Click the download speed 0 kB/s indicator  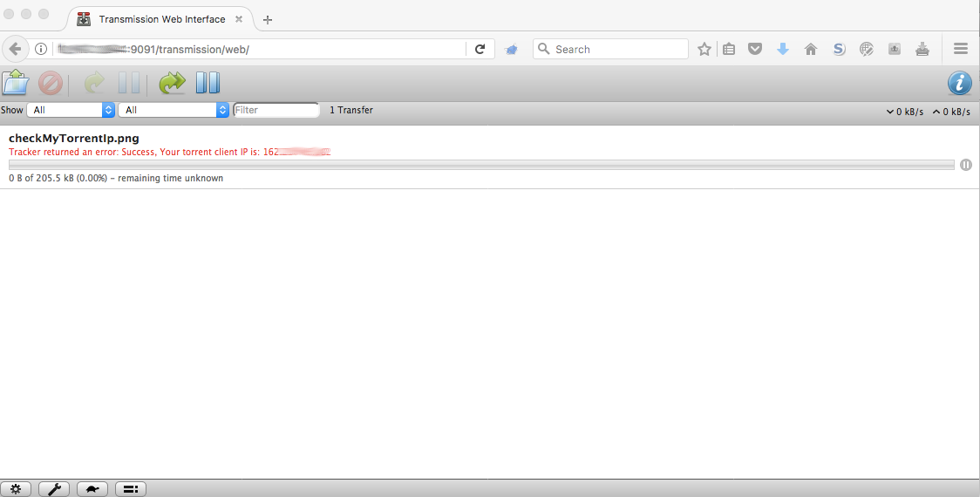[x=904, y=112]
